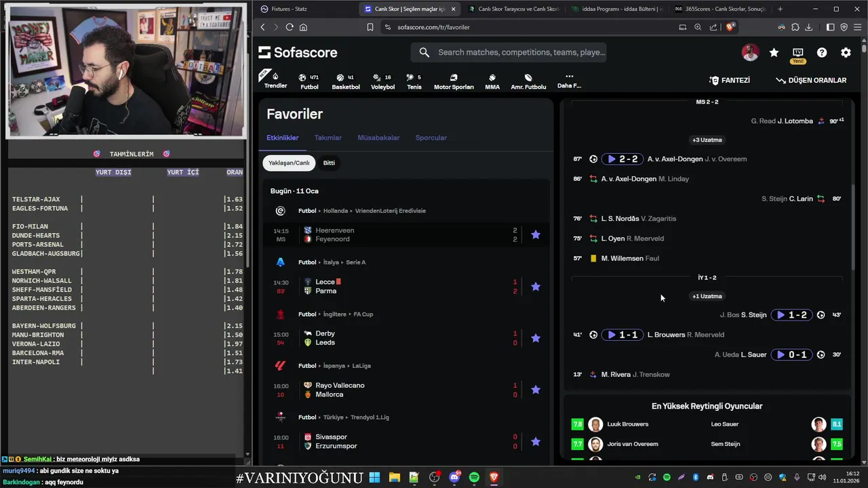
Task: Open Sem Steijn player rating row
Action: pos(776,444)
